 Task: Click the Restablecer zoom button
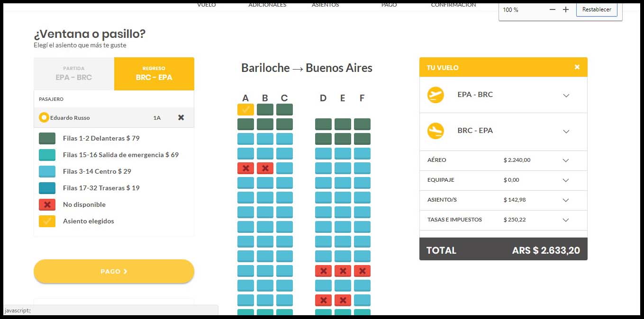pos(597,9)
